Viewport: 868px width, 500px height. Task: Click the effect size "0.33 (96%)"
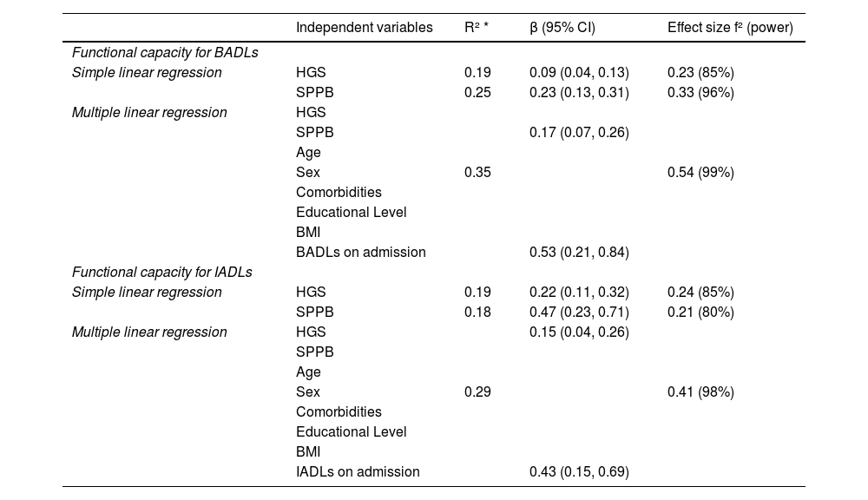(700, 93)
